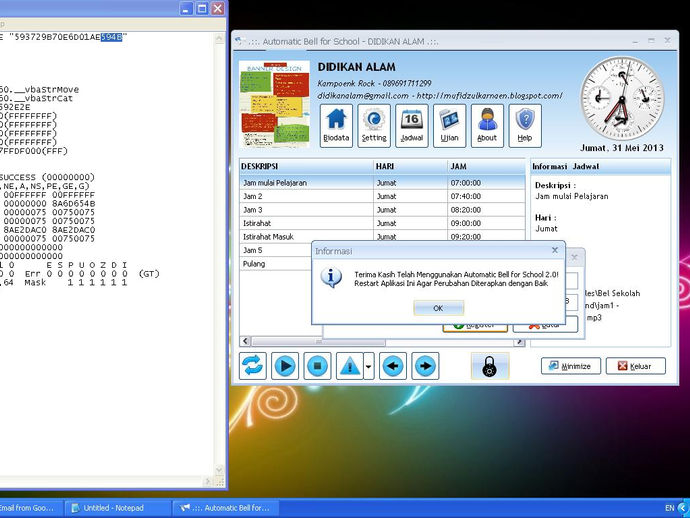Confirm the Informasi dialog with OK

(438, 308)
